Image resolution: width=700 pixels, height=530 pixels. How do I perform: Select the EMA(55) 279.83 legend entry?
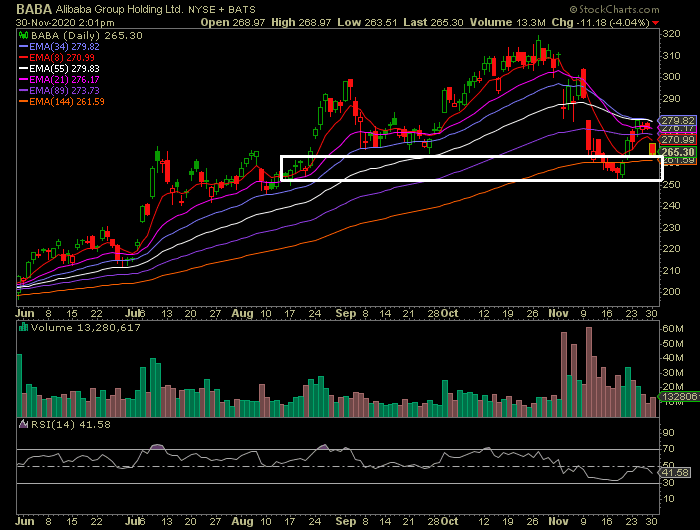[59, 69]
